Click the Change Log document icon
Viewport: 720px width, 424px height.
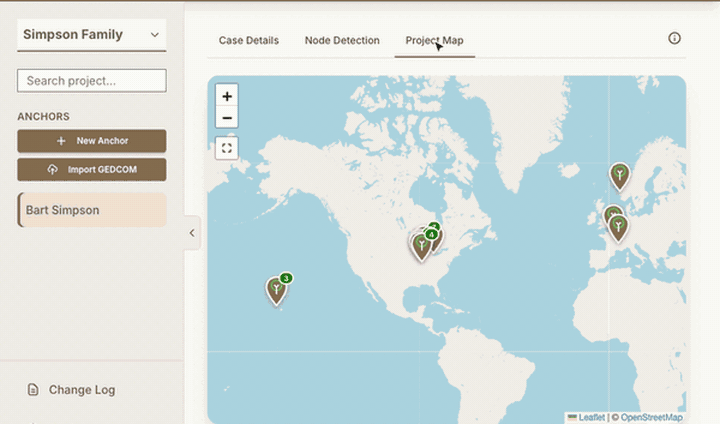[33, 390]
